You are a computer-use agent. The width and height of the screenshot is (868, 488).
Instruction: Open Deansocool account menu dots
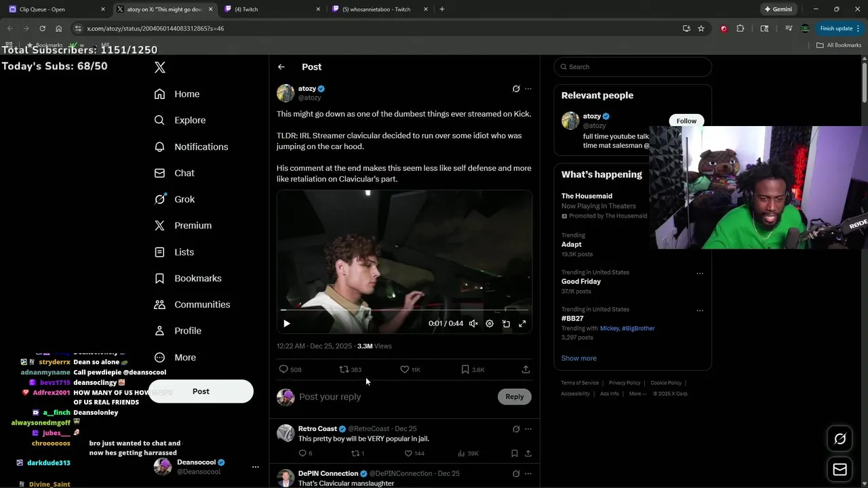click(x=256, y=467)
